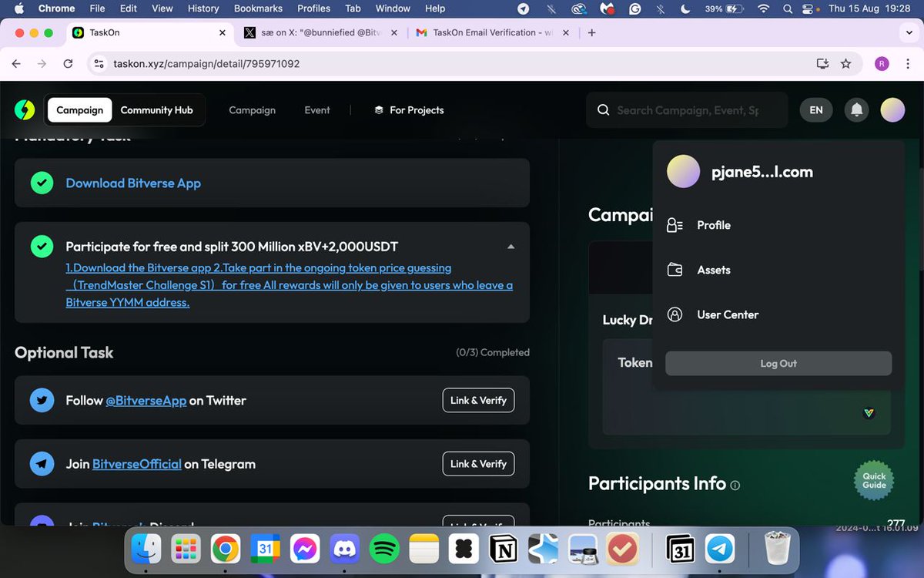Click the Search Campaign input field

pyautogui.click(x=688, y=110)
